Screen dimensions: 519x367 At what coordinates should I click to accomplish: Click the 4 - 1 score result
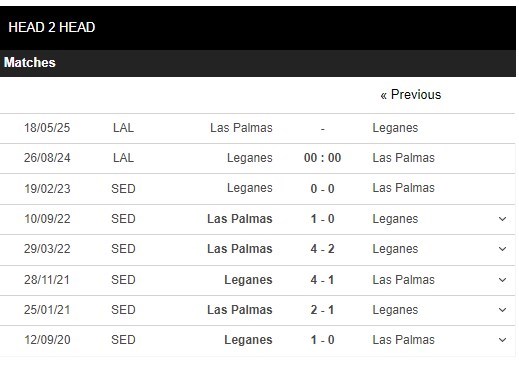322,280
